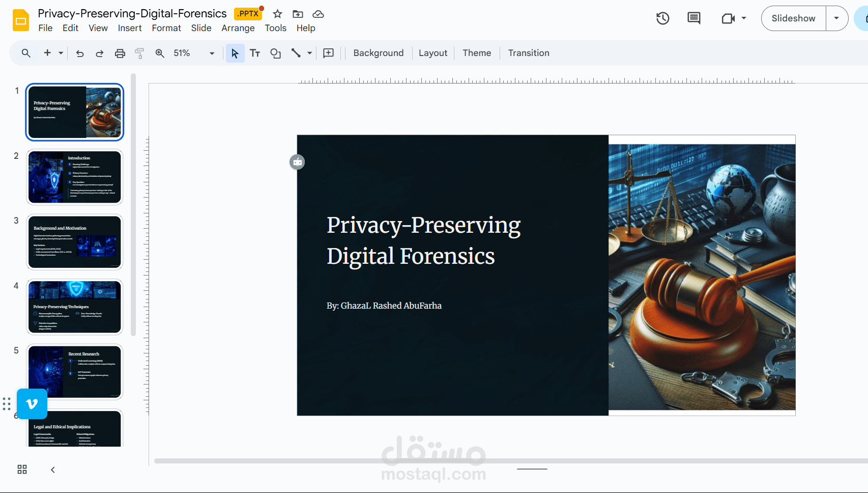Open the comments panel icon

pyautogui.click(x=693, y=18)
